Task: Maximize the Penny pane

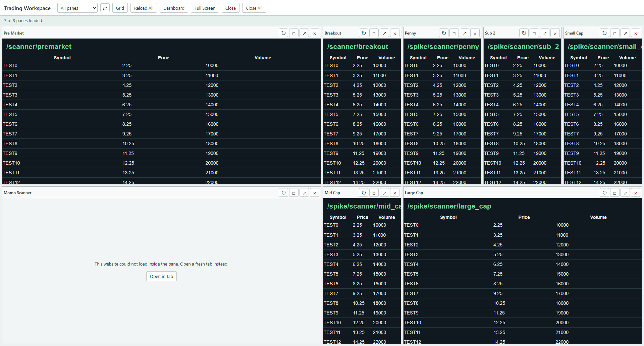Action: [454, 33]
